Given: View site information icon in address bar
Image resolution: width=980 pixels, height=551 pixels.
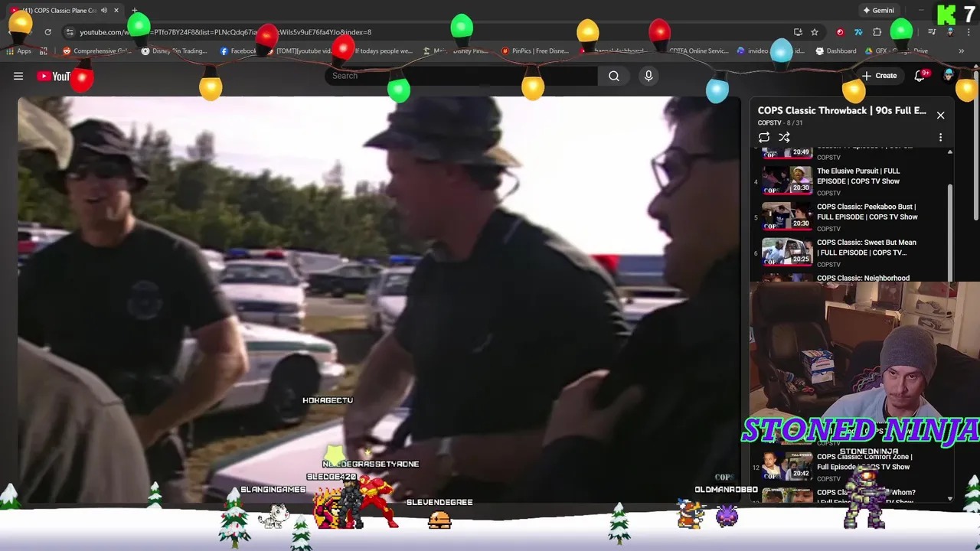Looking at the screenshot, I should pos(70,32).
